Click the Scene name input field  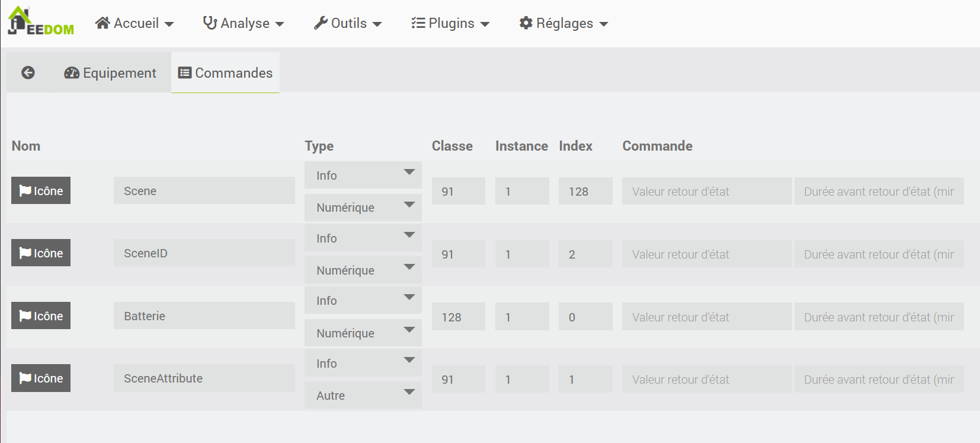tap(204, 190)
